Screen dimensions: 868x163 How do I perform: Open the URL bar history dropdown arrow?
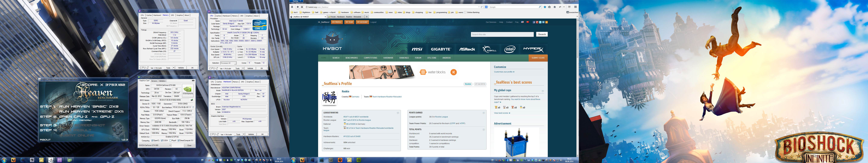tap(479, 7)
